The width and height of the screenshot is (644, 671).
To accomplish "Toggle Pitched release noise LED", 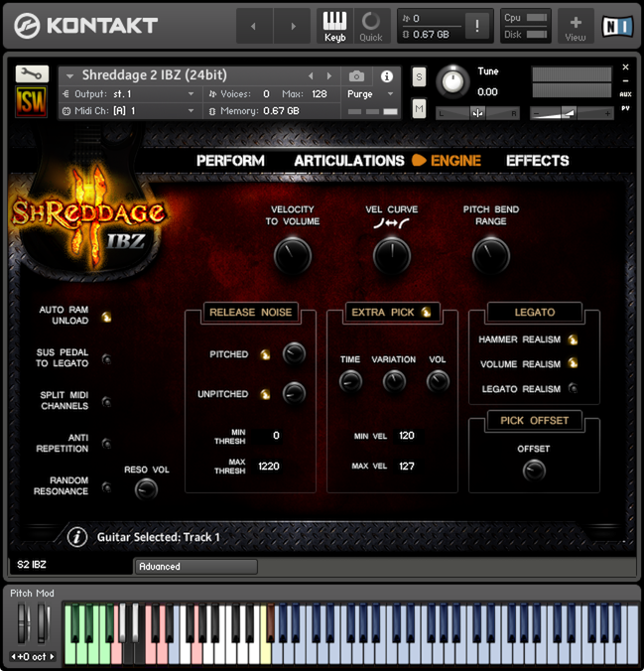I will [265, 354].
